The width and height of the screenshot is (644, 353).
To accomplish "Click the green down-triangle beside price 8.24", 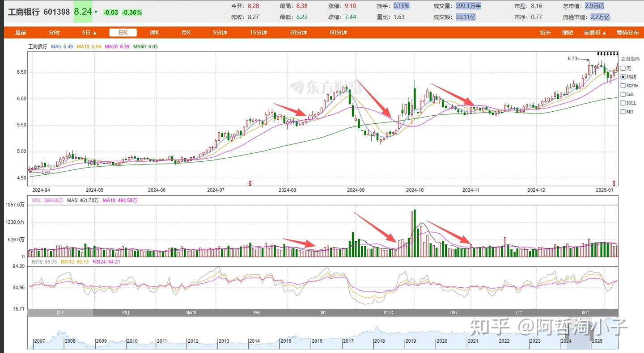I will tap(95, 12).
